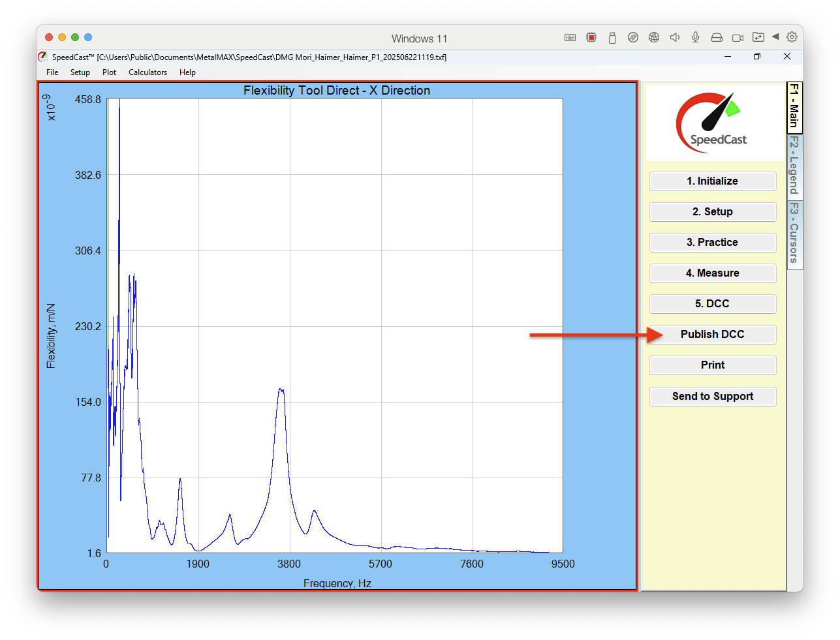Viewport: 840px width, 640px height.
Task: Click the 4. Measure button
Action: pyautogui.click(x=713, y=273)
